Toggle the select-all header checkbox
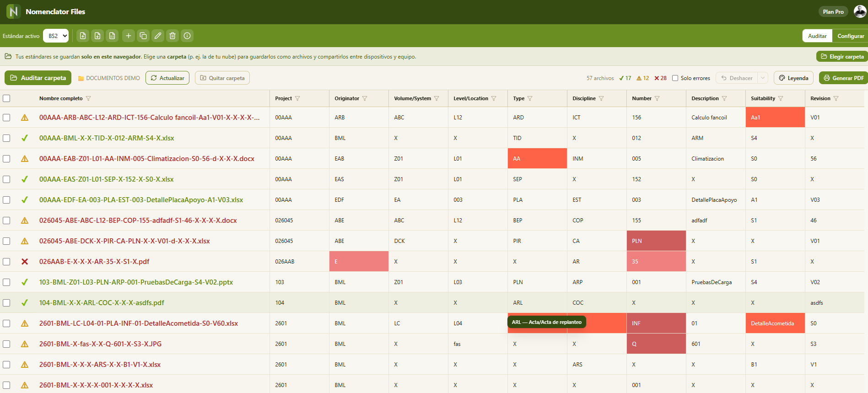Image resolution: width=868 pixels, height=393 pixels. pyautogui.click(x=6, y=98)
